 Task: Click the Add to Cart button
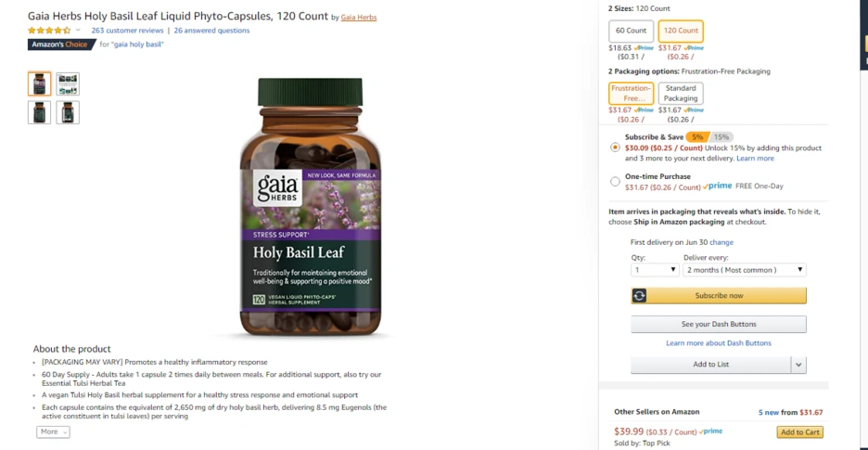[800, 432]
